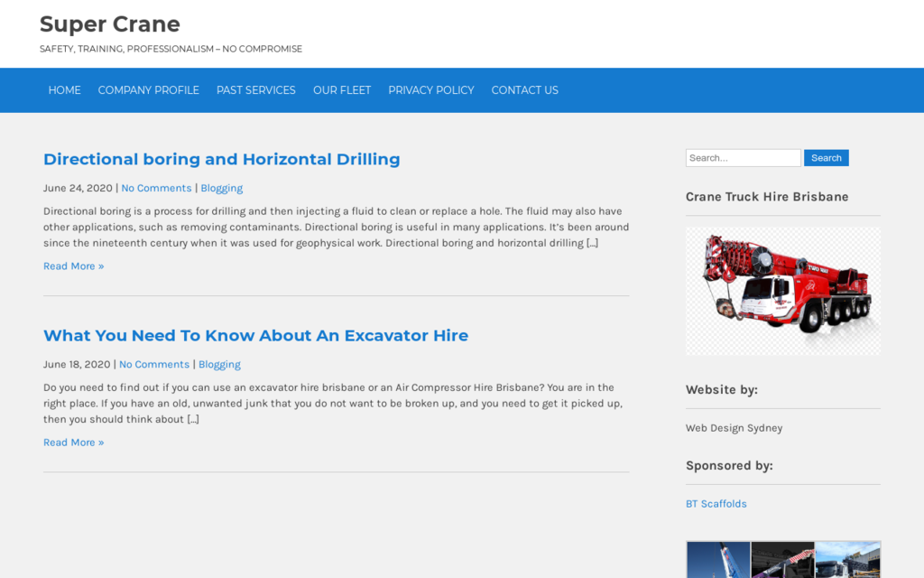Open the Excavator Hire article title
This screenshot has height=578, width=924.
click(x=255, y=335)
